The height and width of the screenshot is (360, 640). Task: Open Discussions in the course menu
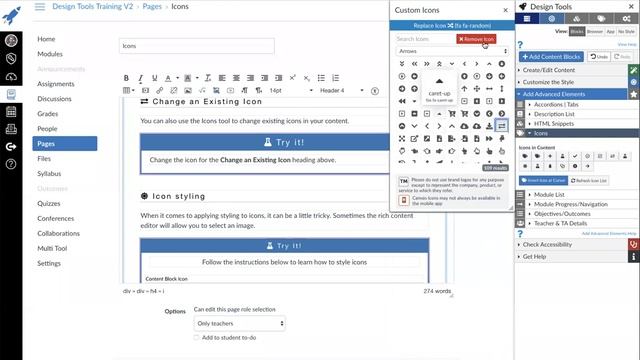[x=54, y=99]
